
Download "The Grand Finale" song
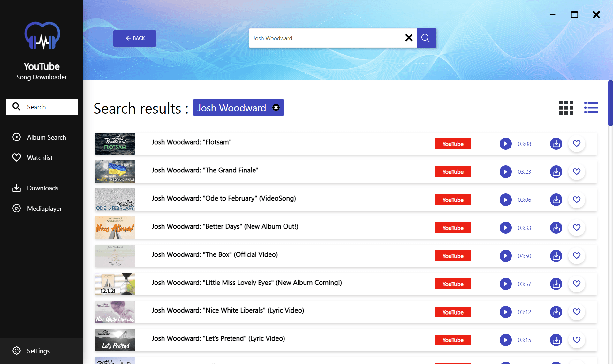coord(556,172)
